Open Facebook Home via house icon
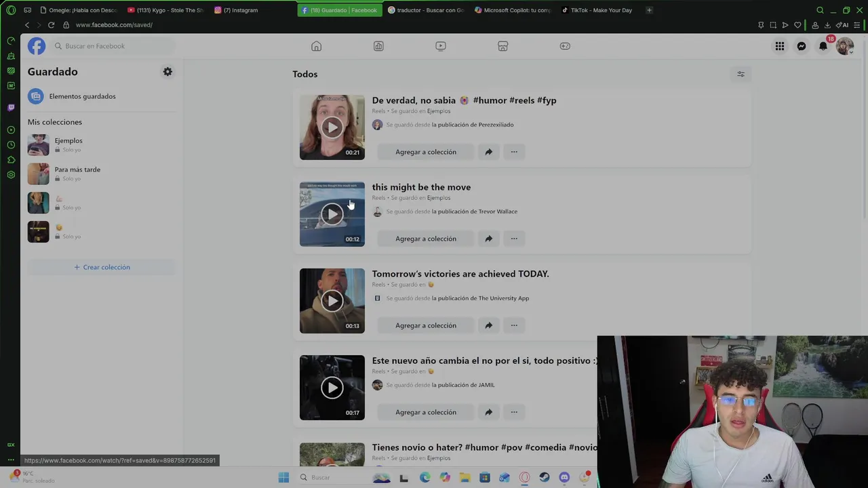Image resolution: width=868 pixels, height=488 pixels. [x=316, y=46]
